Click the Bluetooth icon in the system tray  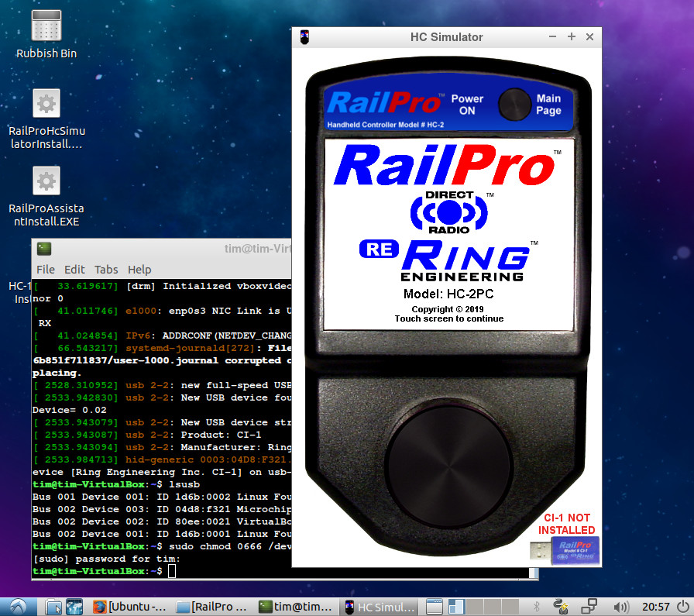pos(534,607)
